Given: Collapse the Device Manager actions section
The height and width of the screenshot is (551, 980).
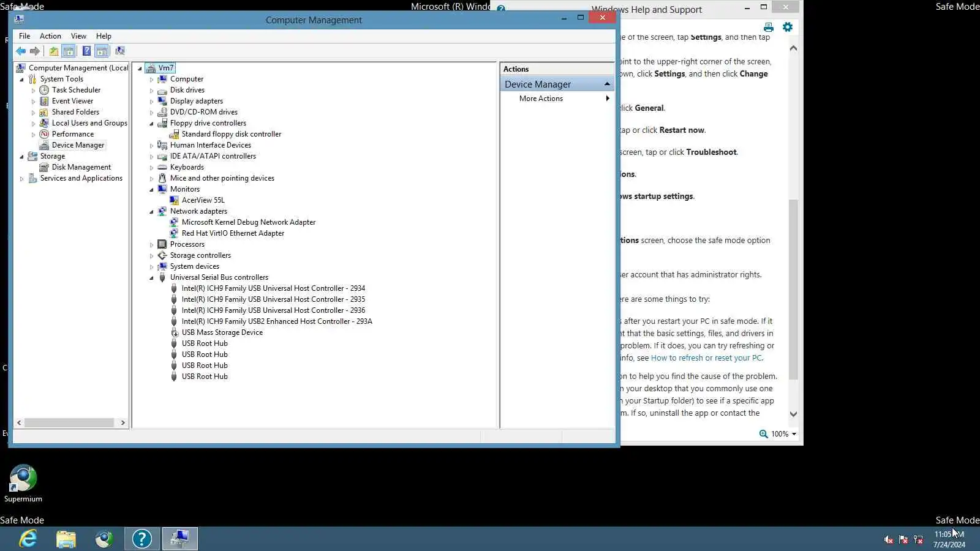Looking at the screenshot, I should pyautogui.click(x=607, y=84).
